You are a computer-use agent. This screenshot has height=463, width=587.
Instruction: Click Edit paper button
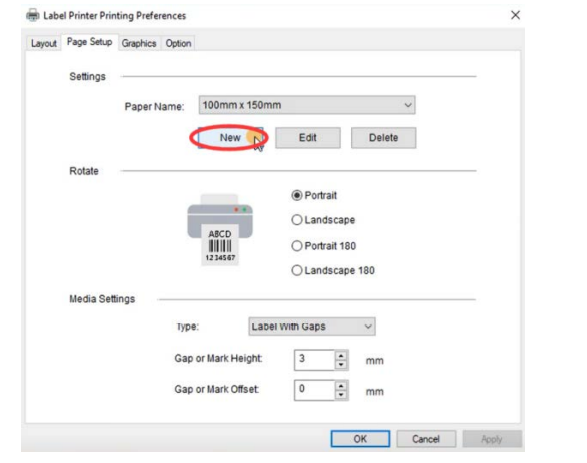click(x=308, y=138)
